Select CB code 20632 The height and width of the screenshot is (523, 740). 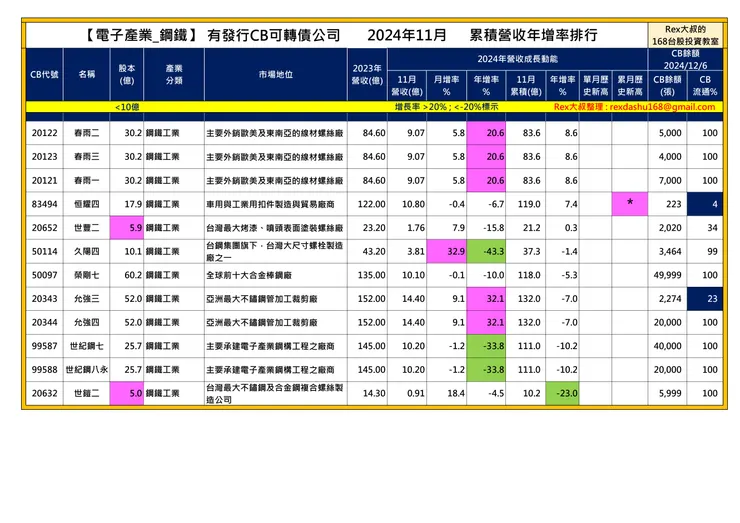pos(44,393)
